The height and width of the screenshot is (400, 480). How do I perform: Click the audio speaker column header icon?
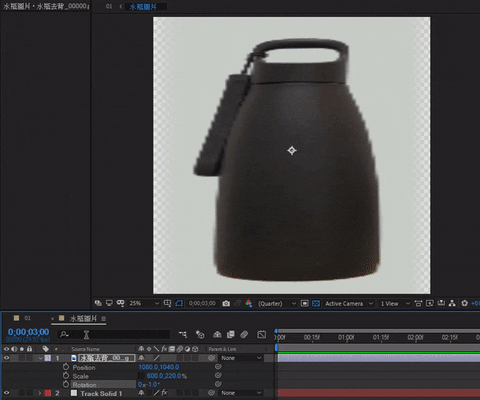point(14,349)
